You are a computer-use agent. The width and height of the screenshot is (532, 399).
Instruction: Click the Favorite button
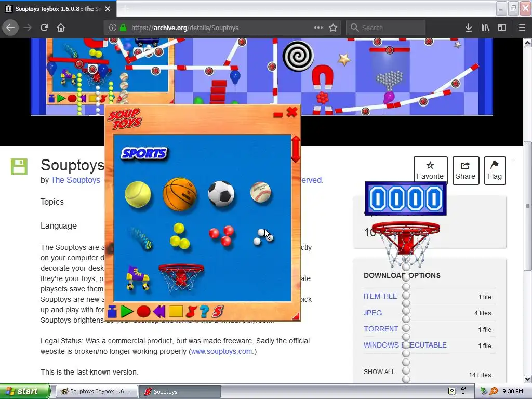[x=430, y=170]
